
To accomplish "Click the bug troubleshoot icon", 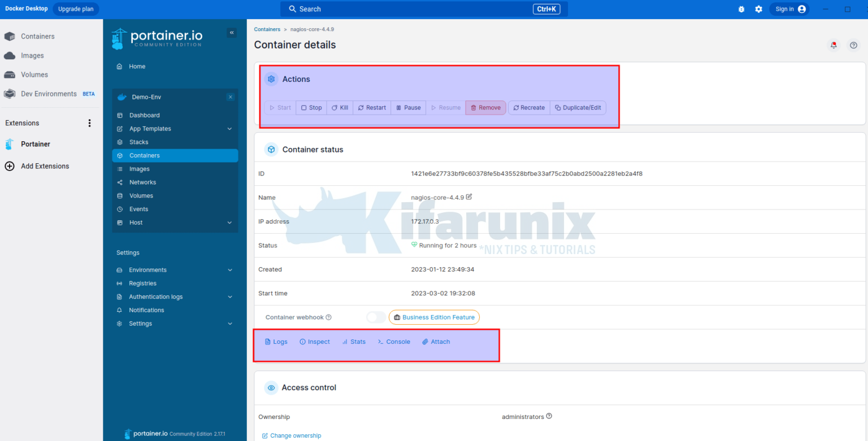I will tap(741, 9).
